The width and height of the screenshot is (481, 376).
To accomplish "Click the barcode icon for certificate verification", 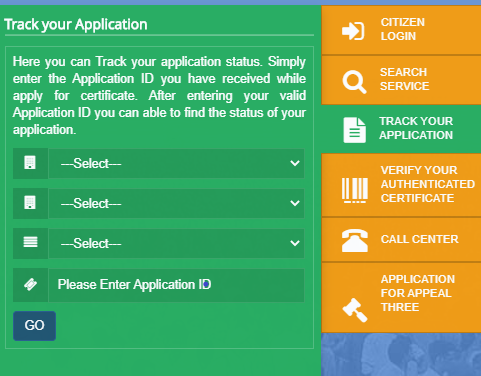I will pos(355,190).
